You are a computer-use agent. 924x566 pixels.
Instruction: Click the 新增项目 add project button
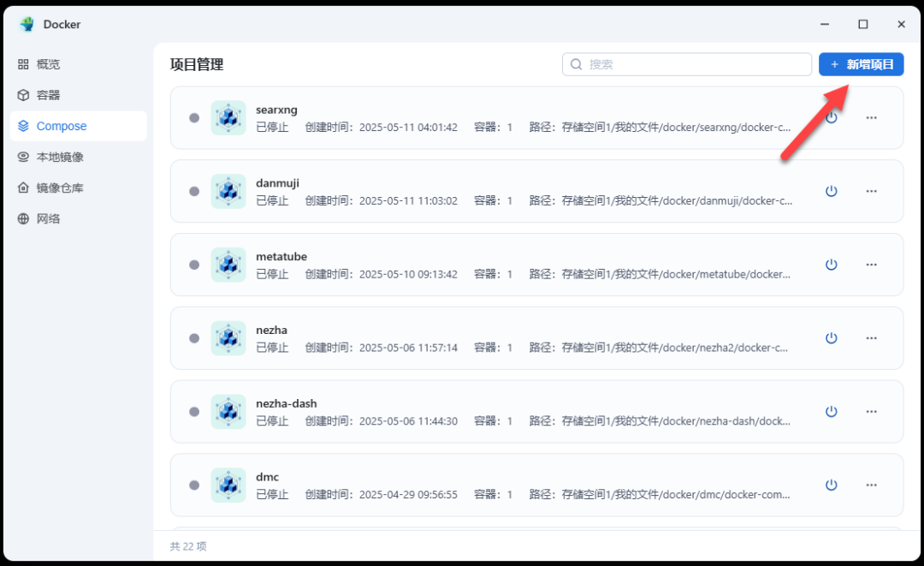coord(861,64)
